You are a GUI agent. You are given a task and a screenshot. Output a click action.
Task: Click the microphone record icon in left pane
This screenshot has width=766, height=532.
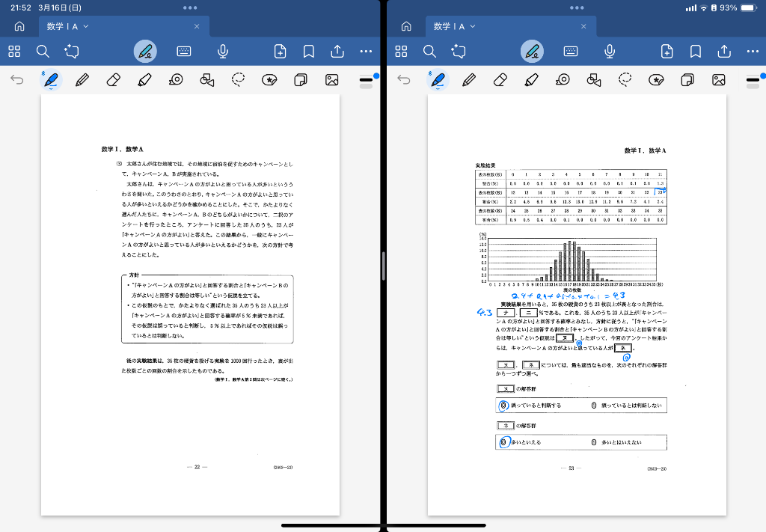[x=222, y=51]
